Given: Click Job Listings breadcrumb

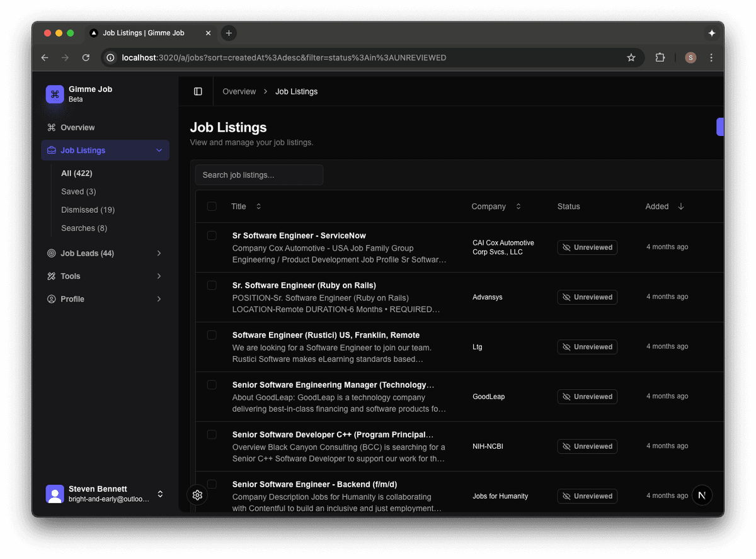Looking at the screenshot, I should 297,91.
